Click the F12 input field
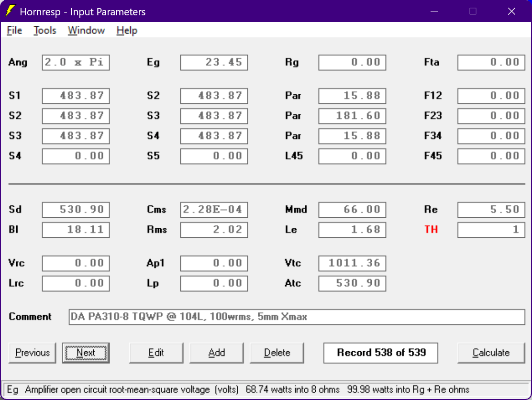 tap(491, 96)
